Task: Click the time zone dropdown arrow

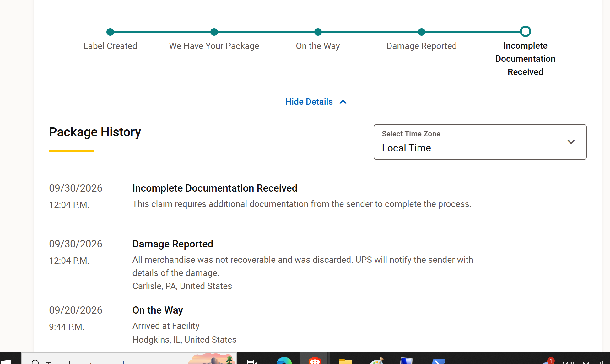Action: tap(571, 142)
